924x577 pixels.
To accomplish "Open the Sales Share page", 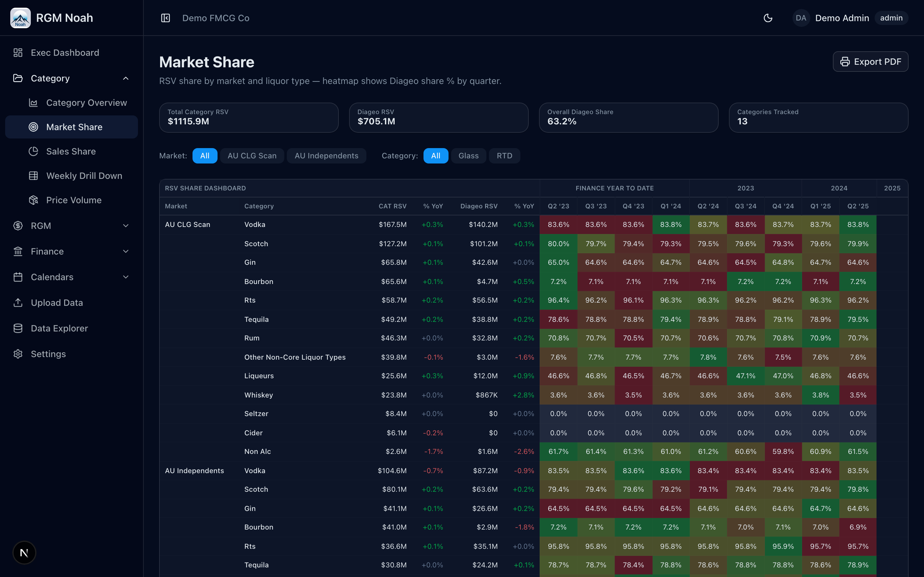I will point(71,152).
